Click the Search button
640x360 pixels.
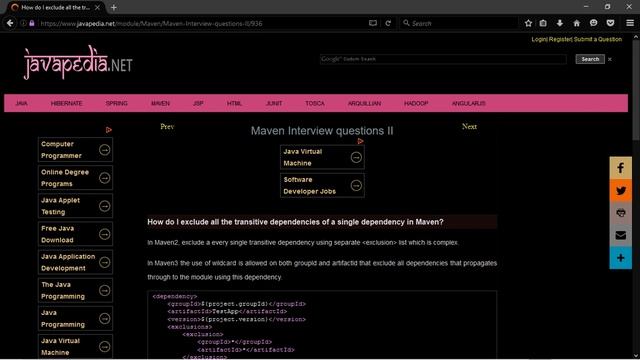[x=590, y=59]
